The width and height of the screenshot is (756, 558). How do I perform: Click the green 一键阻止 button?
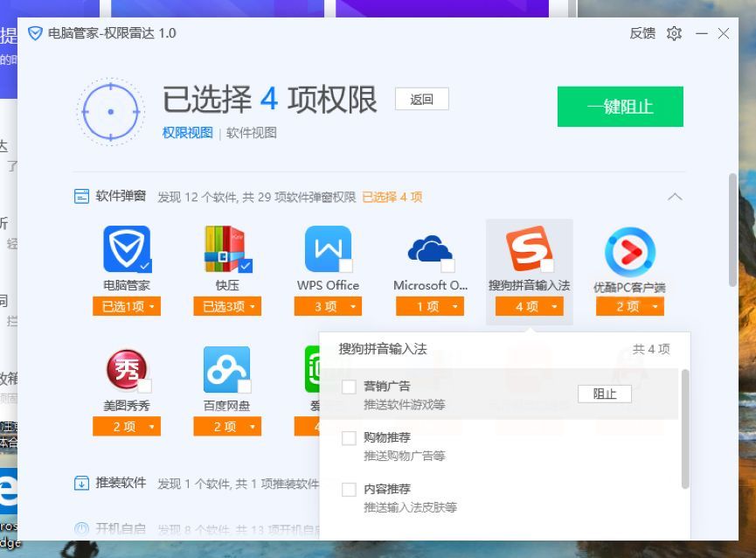(621, 107)
